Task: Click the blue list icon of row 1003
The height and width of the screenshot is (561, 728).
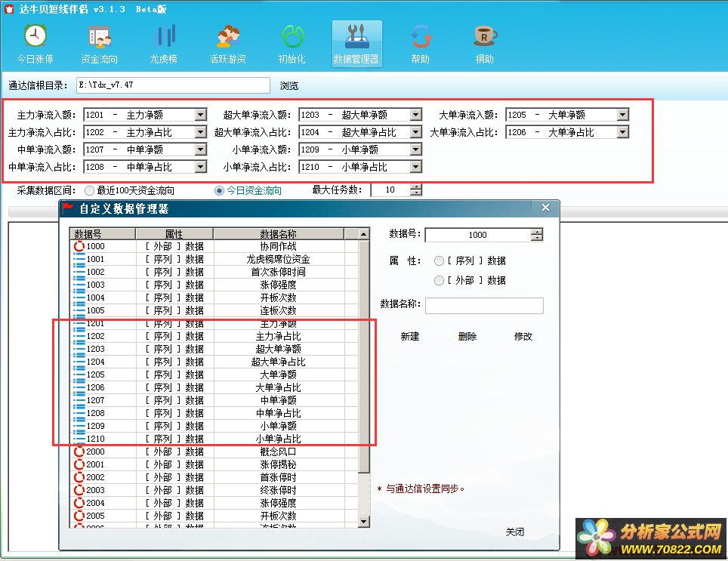Action: click(x=79, y=285)
